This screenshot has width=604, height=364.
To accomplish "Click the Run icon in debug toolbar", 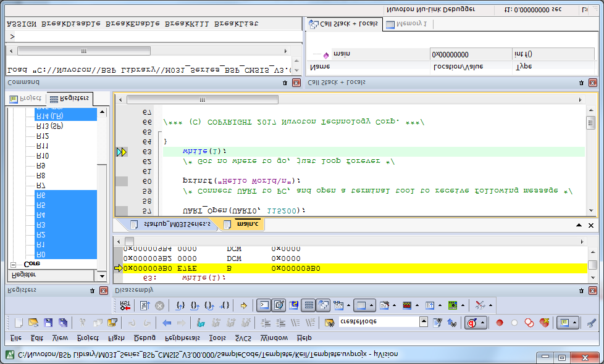I will coord(145,305).
